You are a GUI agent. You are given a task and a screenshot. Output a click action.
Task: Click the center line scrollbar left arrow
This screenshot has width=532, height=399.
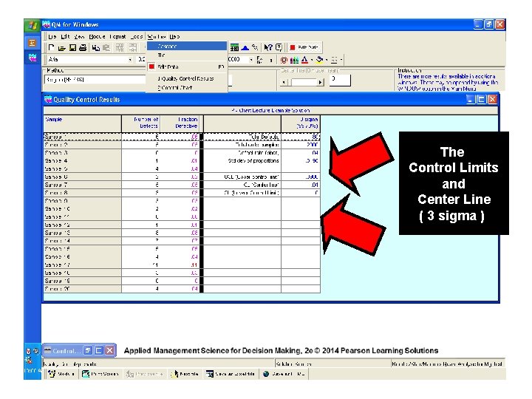click(x=284, y=82)
